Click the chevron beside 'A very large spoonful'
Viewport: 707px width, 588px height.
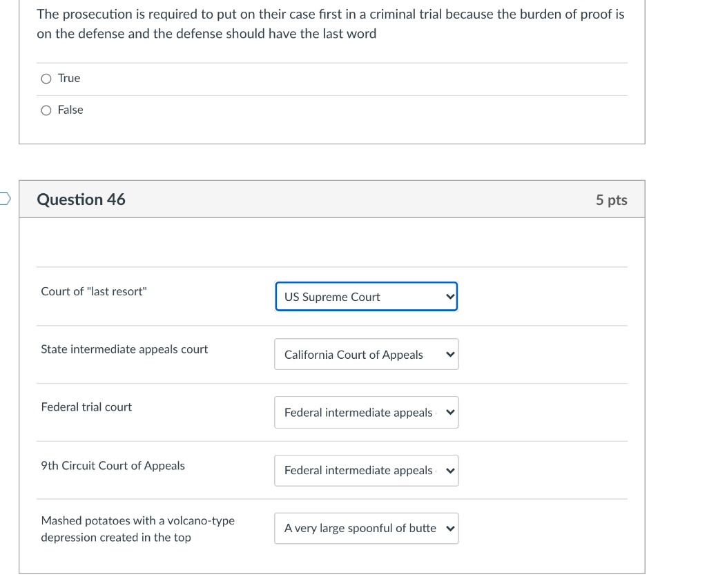pyautogui.click(x=450, y=529)
